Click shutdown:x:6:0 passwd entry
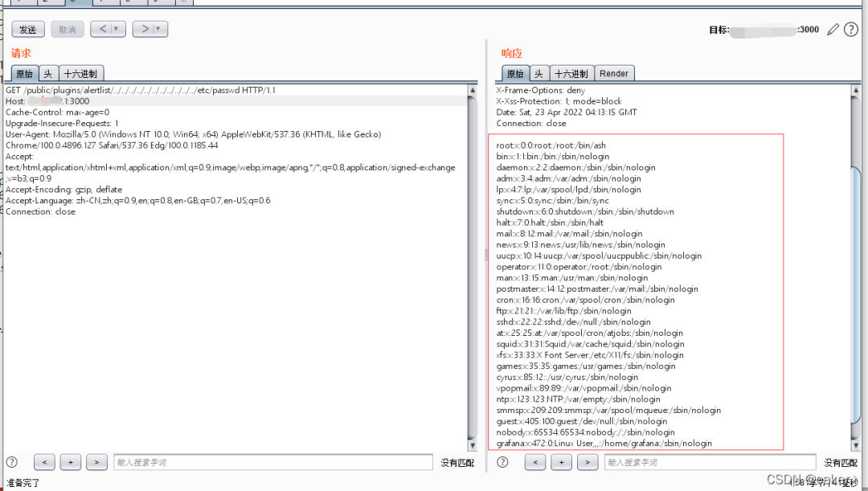This screenshot has height=491, width=868. tap(585, 211)
